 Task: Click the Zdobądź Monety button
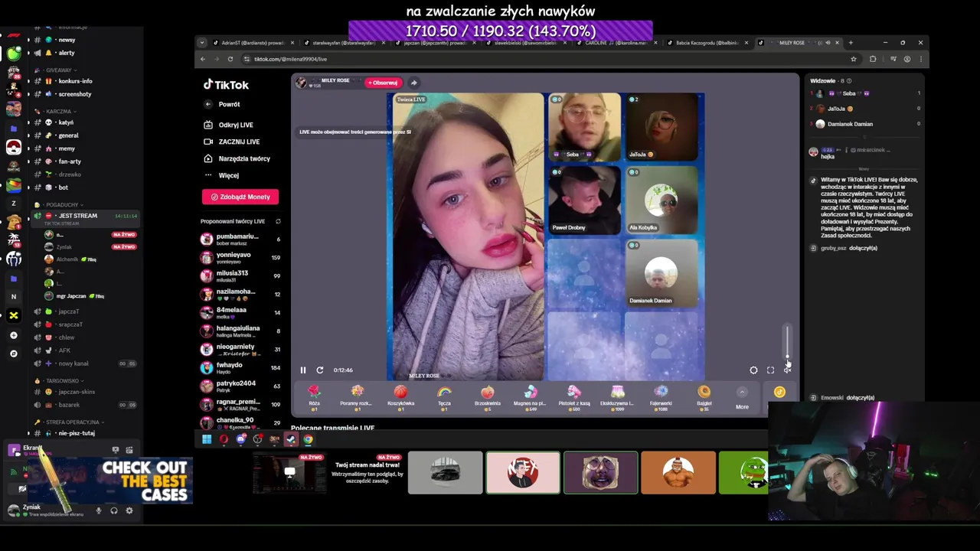click(x=240, y=197)
